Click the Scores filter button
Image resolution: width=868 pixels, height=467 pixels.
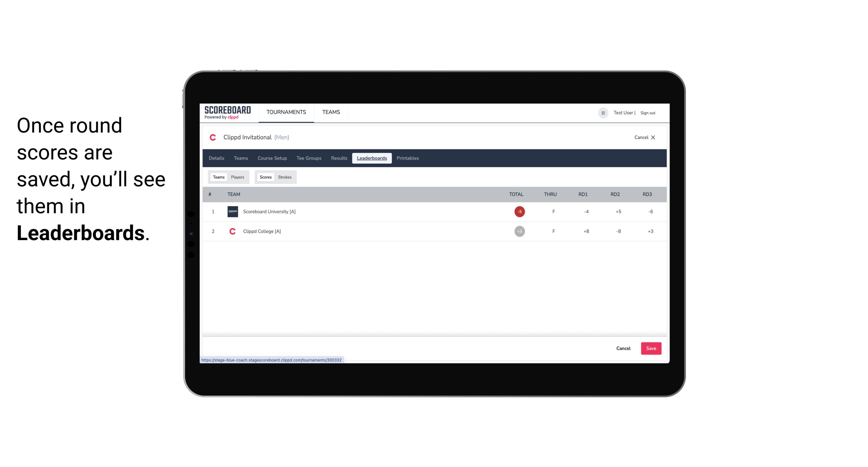coord(266,177)
